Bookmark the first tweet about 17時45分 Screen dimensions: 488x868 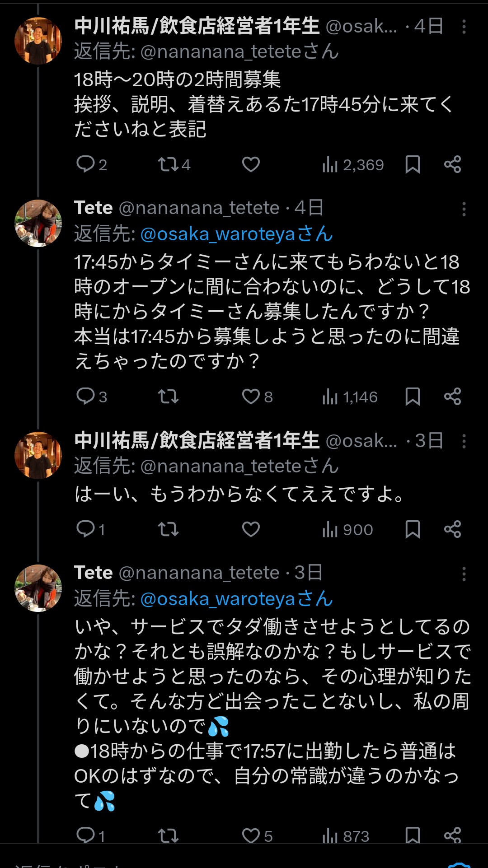tap(413, 164)
